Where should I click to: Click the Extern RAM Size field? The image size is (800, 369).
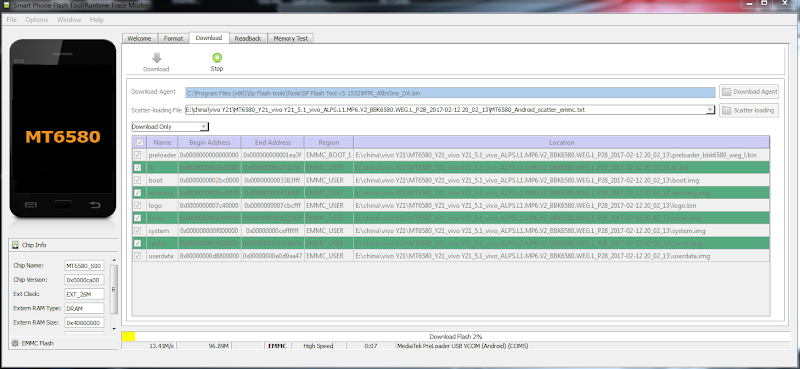coord(84,323)
